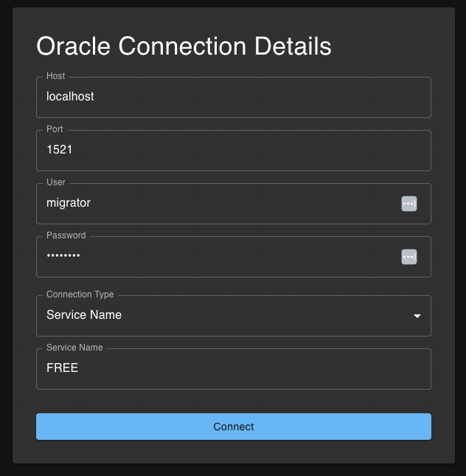This screenshot has width=466, height=476.
Task: Expand the Connection Type dropdown arrow
Action: tap(417, 316)
